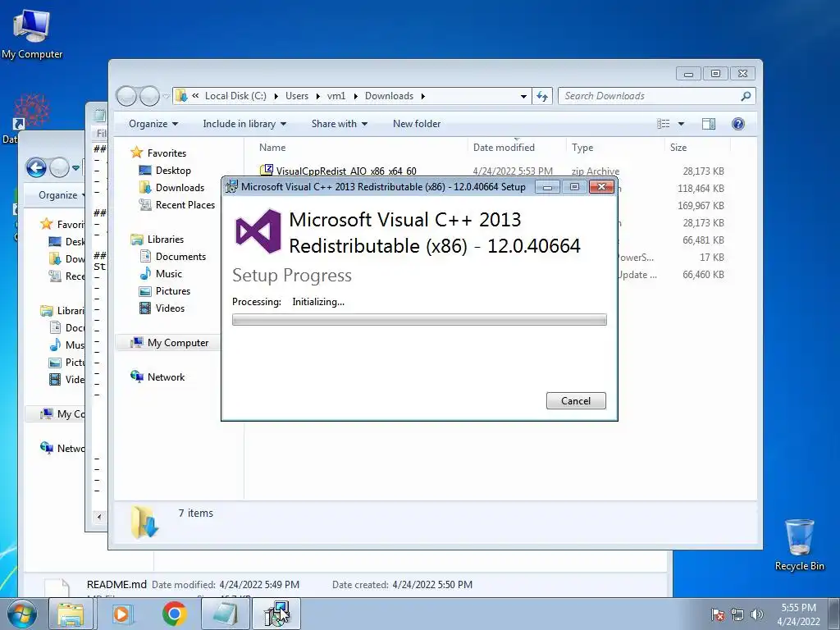Click the Downloads folder icon in details pane

tap(144, 521)
